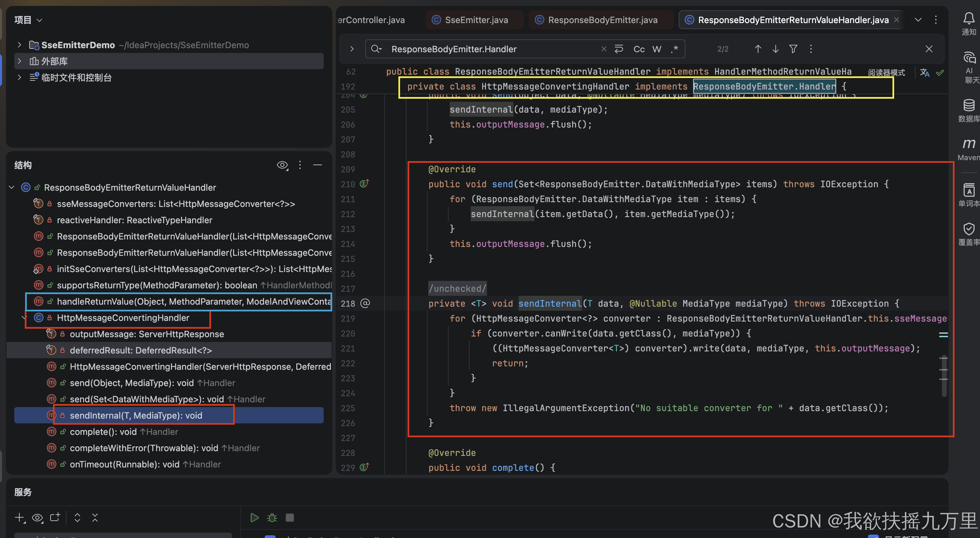Collapse HttpMessageConvertingHandler class node
Screen dimensions: 980x538
pos(24,318)
